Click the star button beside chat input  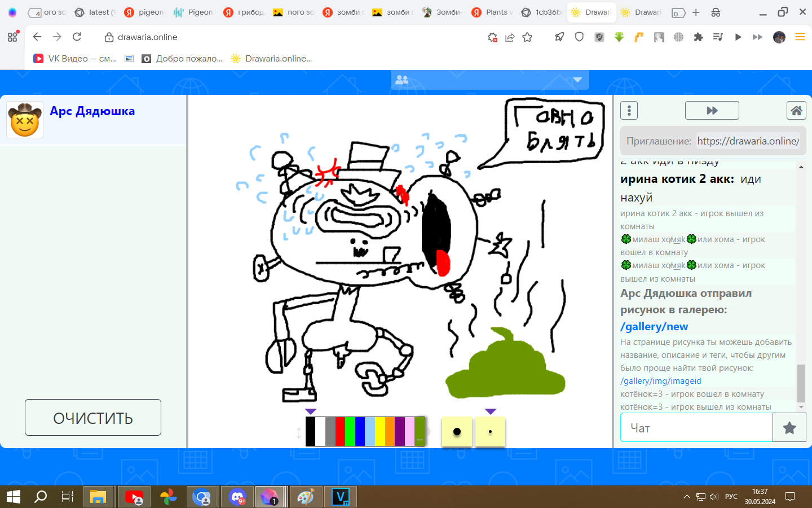789,428
